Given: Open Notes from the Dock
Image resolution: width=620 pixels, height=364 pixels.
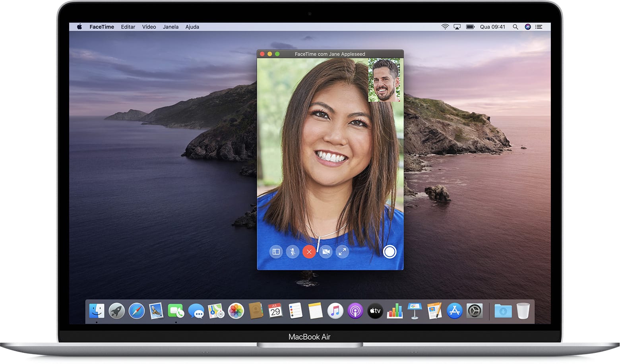Looking at the screenshot, I should 315,311.
